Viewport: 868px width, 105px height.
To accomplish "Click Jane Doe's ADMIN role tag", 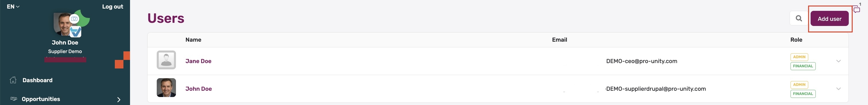I will click(x=799, y=57).
